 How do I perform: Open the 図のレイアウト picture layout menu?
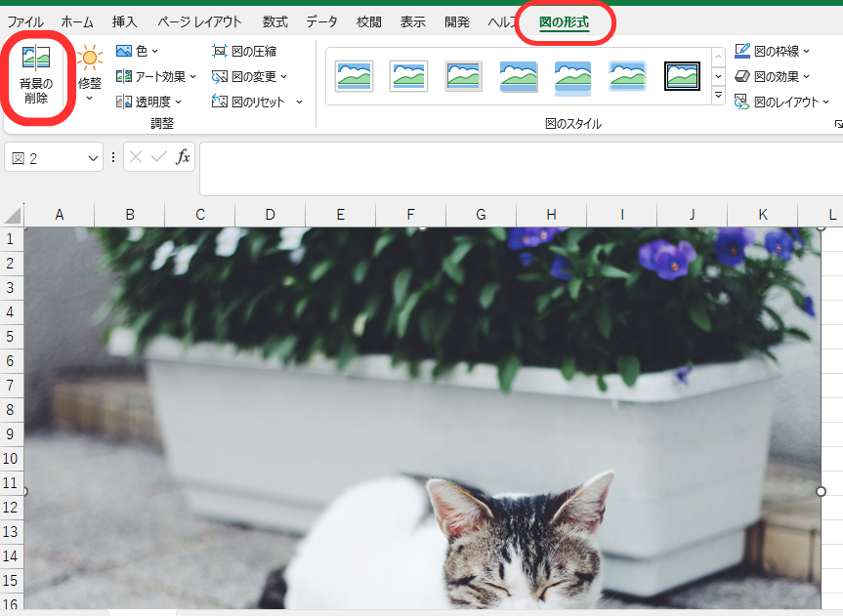coord(781,102)
